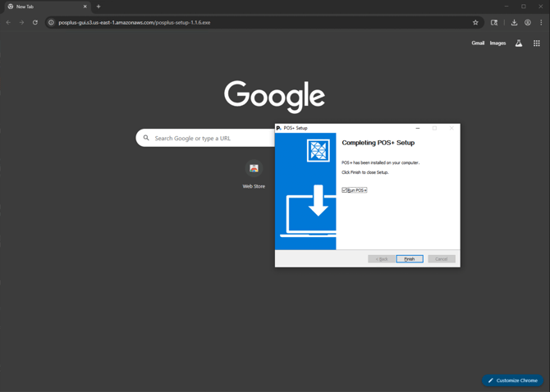Click 'Click Finish to close Setup' text
Viewport: 550px width, 392px height.
[364, 172]
